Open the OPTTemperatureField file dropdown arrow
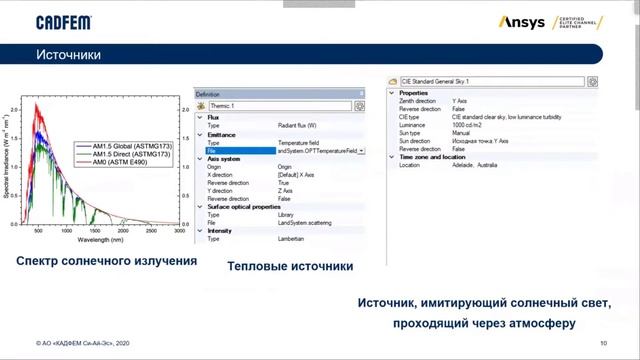The image size is (640, 360). point(361,151)
